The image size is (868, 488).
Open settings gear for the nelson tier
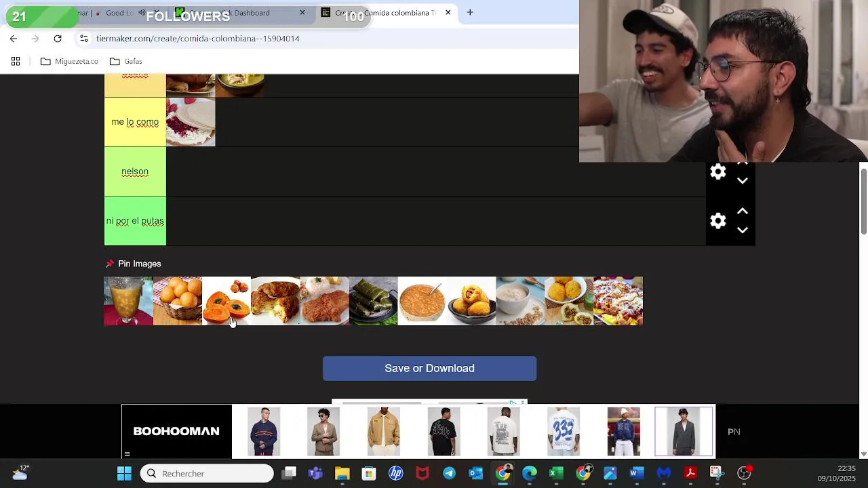click(718, 172)
